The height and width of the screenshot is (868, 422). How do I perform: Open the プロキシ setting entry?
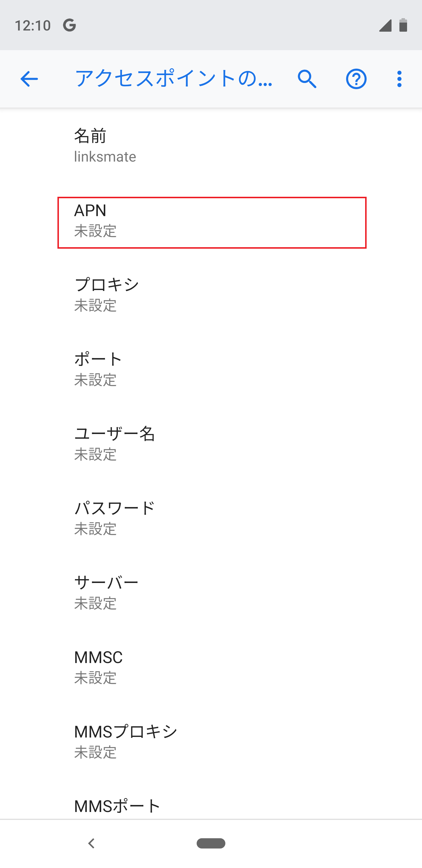point(211,294)
